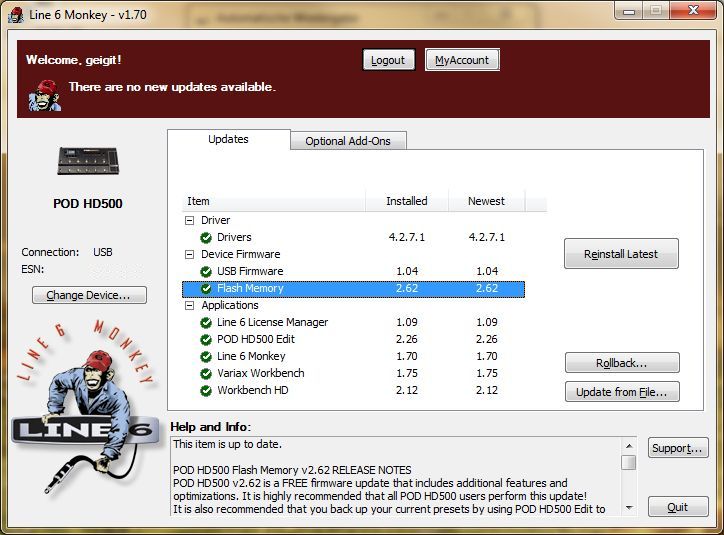Click the monkey mascot icon in the welcome banner
Screen dimensions: 724x535
44,96
